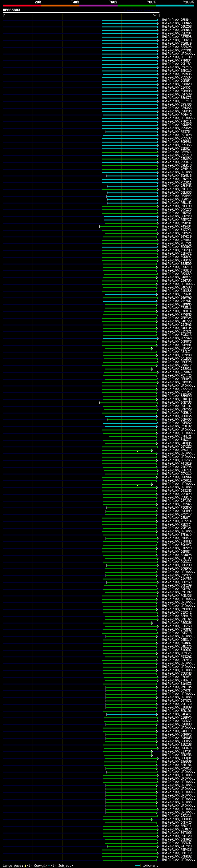The height and width of the screenshot is (868, 197).
Task: Select hit label UniRef100_O24363
Action: [177, 108]
